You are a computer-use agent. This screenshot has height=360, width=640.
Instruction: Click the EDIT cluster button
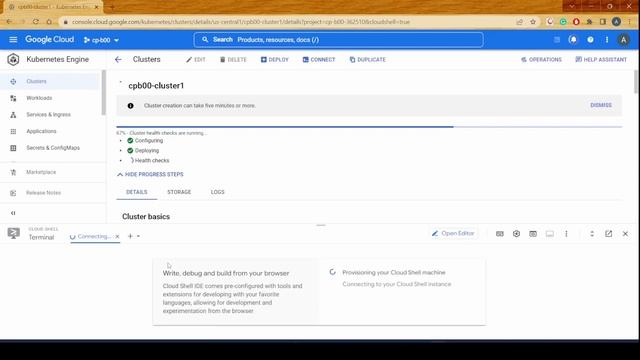click(x=196, y=60)
